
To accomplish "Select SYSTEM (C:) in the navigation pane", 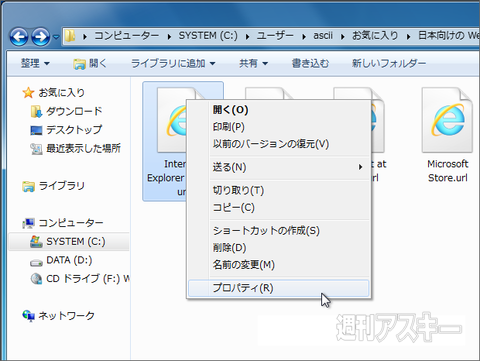I will (76, 241).
